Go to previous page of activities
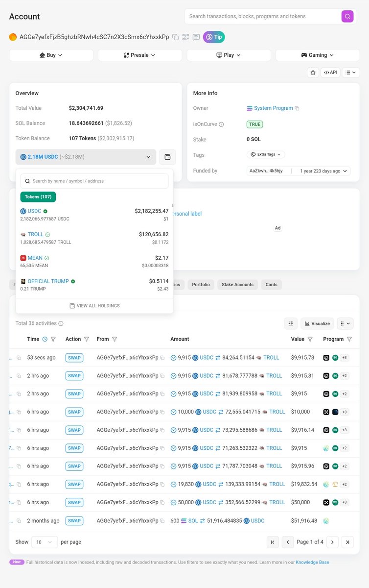Image resolution: width=369 pixels, height=588 pixels. point(288,542)
